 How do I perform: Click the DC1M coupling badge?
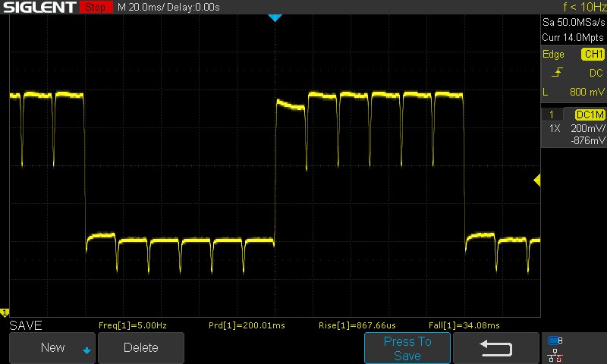click(590, 115)
